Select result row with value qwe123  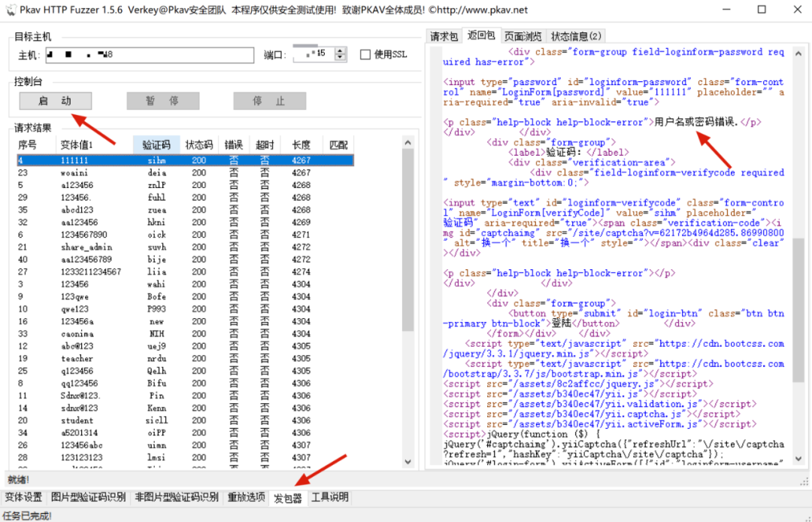click(x=186, y=309)
